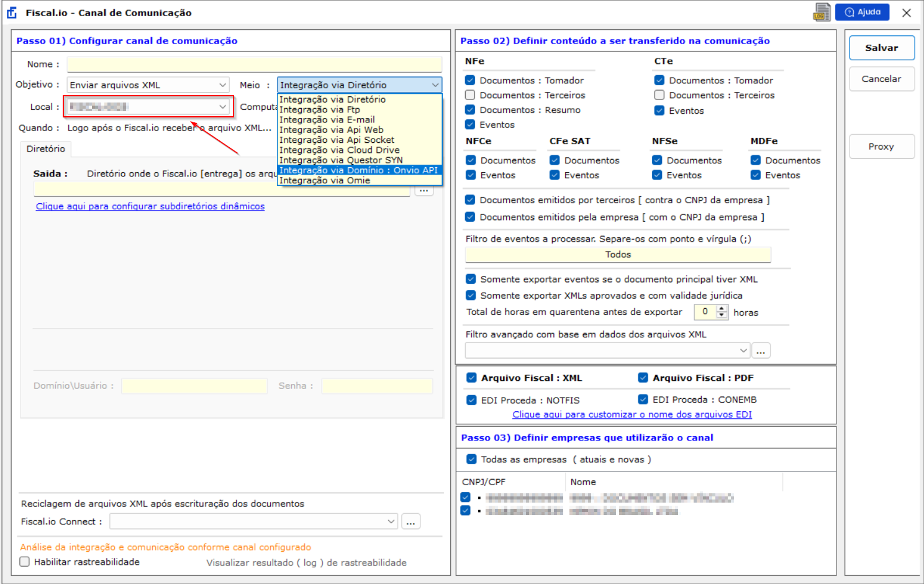The height and width of the screenshot is (584, 924).
Task: Click the Todos event filter field
Action: [x=618, y=255]
